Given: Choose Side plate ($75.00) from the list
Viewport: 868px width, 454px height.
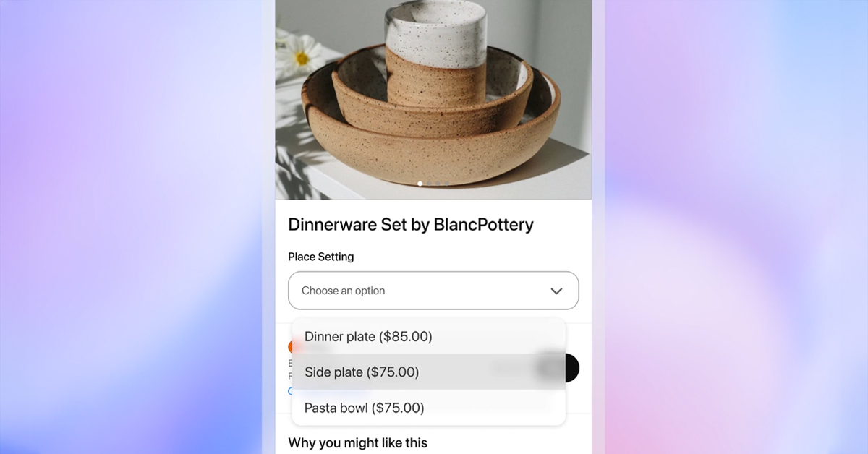Looking at the screenshot, I should tap(429, 372).
